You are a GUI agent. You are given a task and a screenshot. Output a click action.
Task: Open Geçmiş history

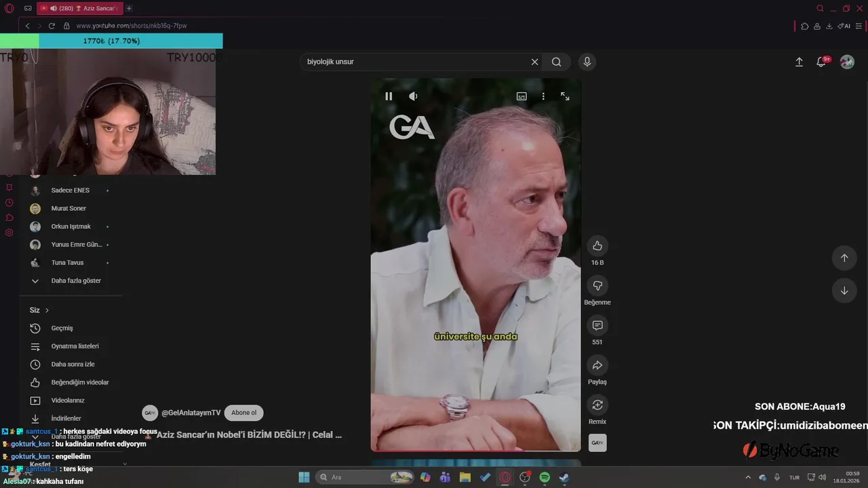click(x=62, y=328)
